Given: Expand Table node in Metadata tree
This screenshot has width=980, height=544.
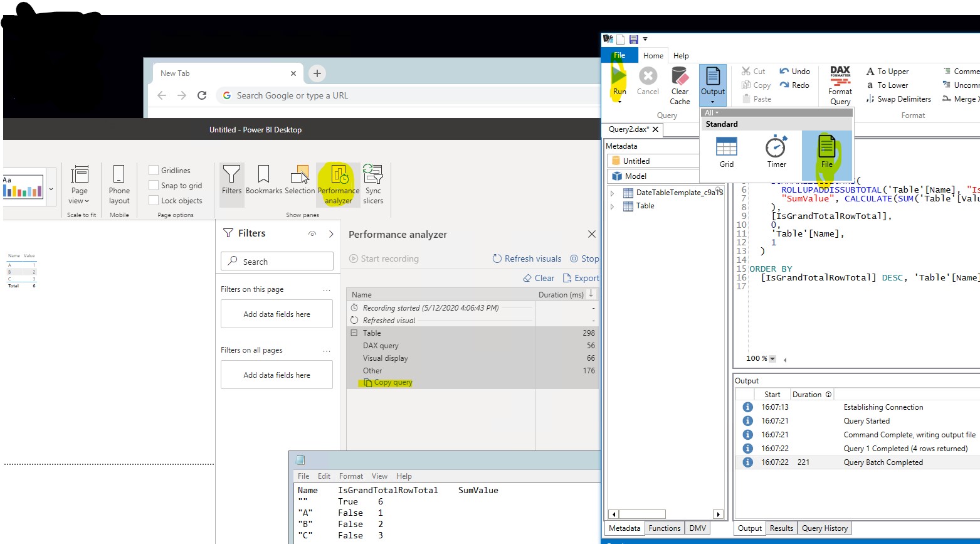Looking at the screenshot, I should [x=613, y=206].
